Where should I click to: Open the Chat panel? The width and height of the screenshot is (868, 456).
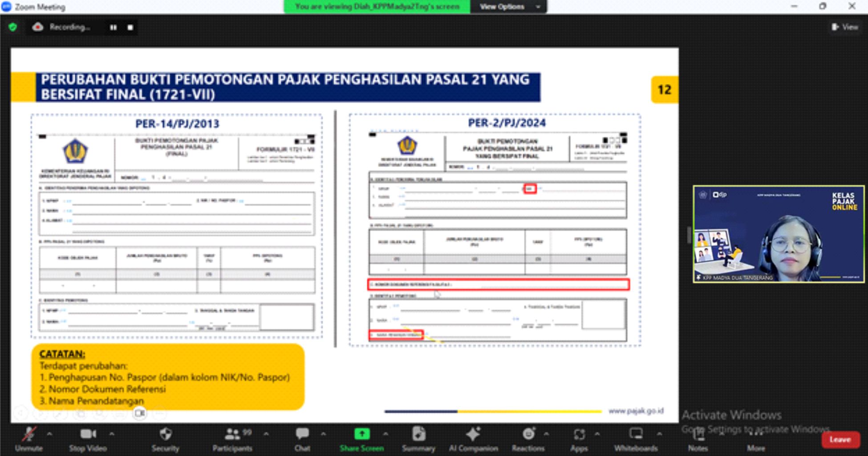click(x=302, y=434)
